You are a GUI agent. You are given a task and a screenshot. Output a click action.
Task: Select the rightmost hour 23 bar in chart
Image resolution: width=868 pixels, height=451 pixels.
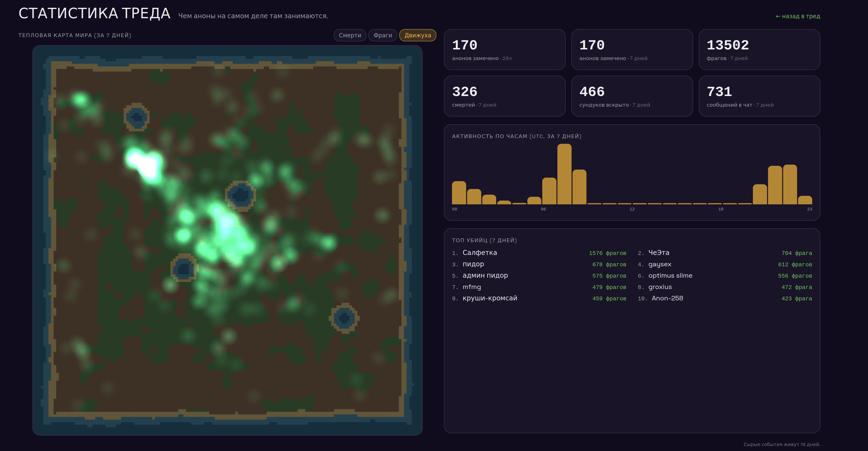[805, 200]
